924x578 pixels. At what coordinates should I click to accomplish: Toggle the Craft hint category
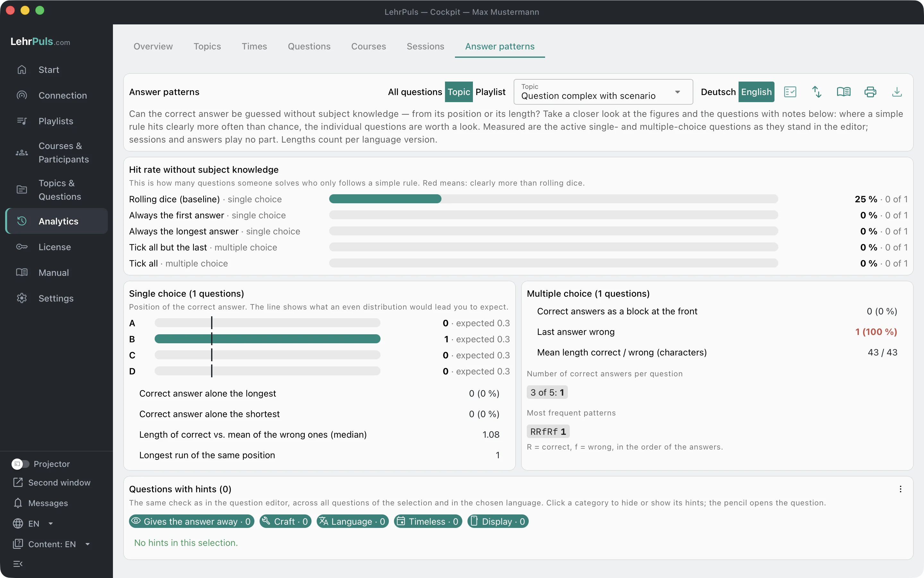click(x=285, y=521)
